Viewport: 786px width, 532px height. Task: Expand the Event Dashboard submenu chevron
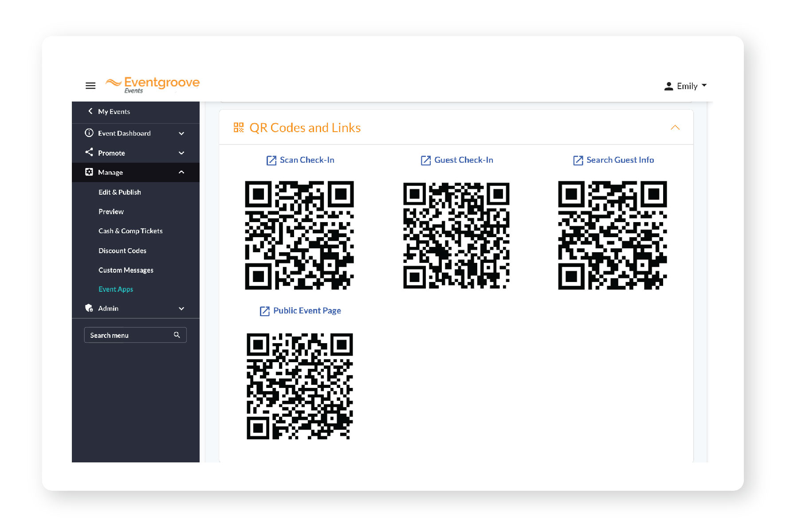click(x=181, y=133)
